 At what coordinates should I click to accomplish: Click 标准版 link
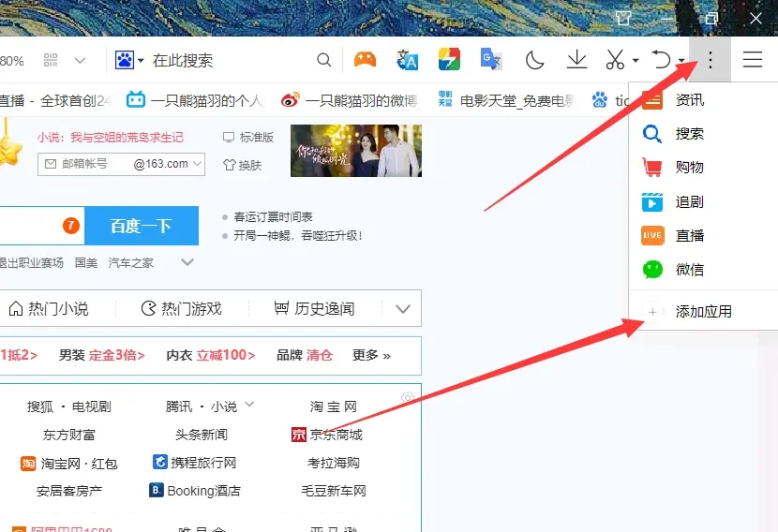click(248, 138)
